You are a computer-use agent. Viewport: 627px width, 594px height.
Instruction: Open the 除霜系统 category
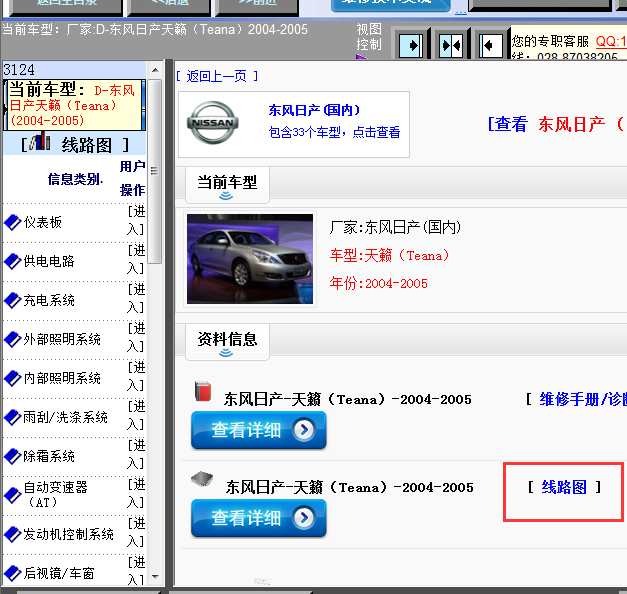coord(49,456)
